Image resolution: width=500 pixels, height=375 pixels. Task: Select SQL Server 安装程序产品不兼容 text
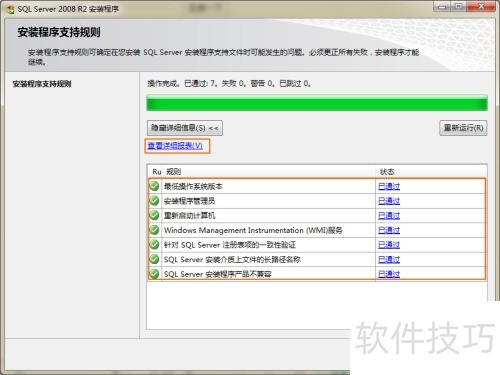[217, 274]
